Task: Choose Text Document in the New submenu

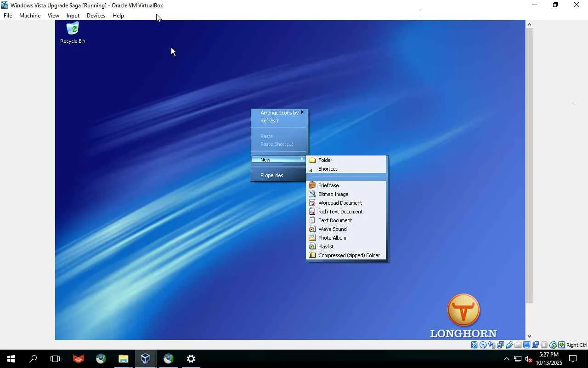Action: [x=346, y=220]
